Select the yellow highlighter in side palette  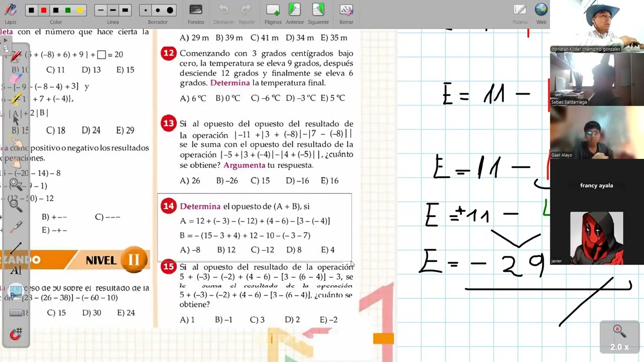click(x=16, y=99)
